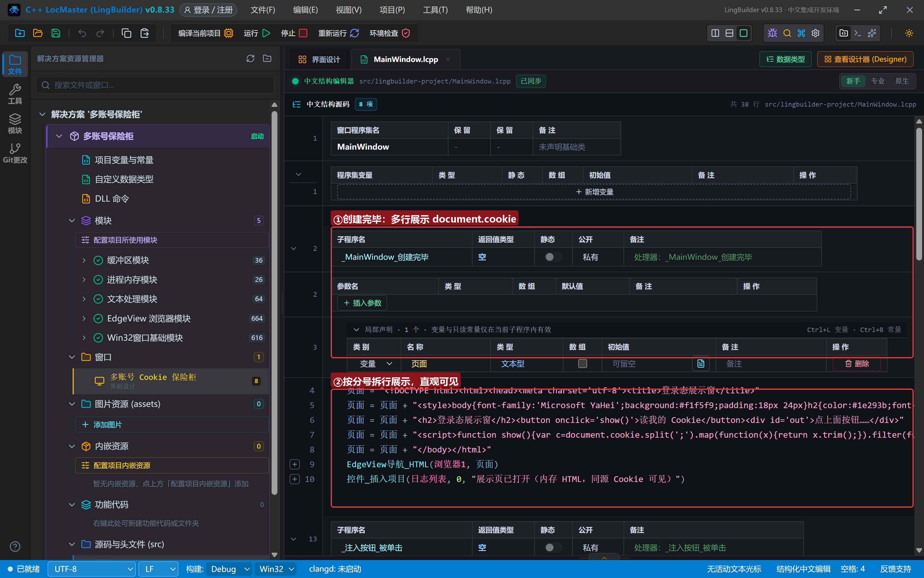
Task: Select the 专业 mode option
Action: [877, 81]
